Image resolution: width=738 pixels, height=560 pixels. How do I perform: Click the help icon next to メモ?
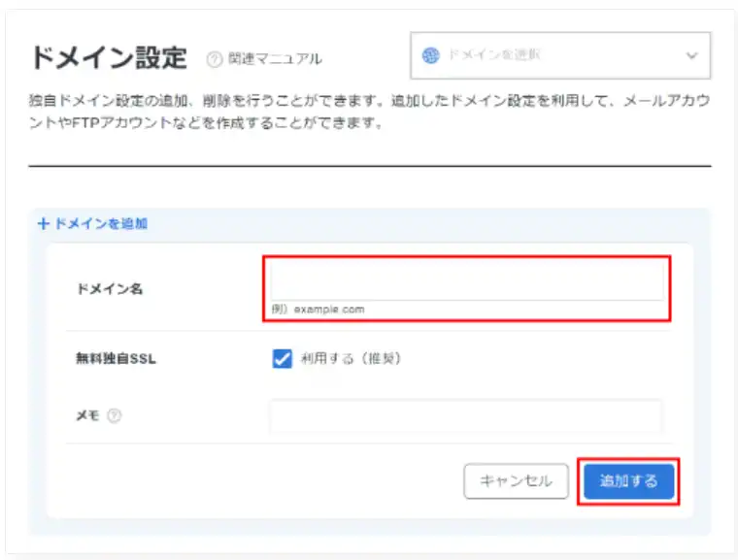point(114,415)
